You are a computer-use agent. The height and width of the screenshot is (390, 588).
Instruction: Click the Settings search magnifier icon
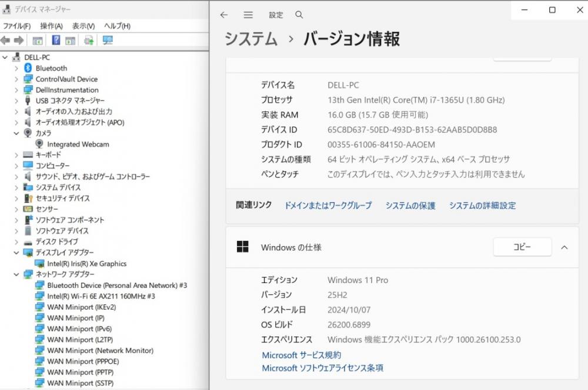click(299, 15)
